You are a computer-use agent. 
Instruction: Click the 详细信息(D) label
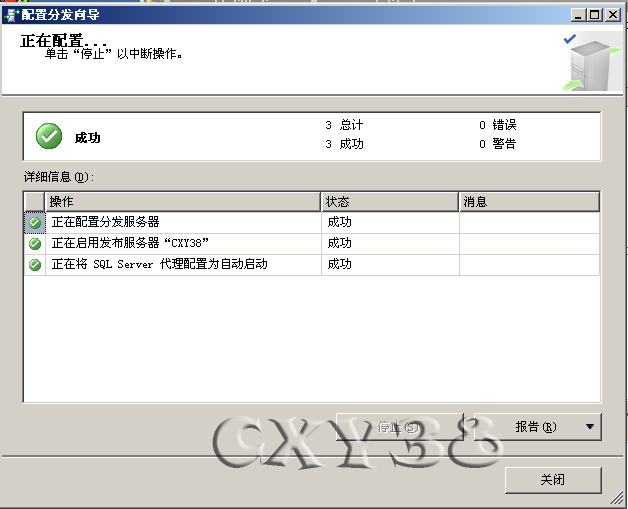tap(58, 177)
